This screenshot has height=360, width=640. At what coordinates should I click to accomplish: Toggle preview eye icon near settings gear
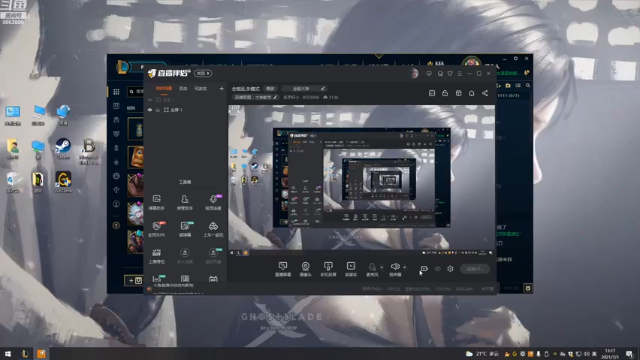click(438, 269)
